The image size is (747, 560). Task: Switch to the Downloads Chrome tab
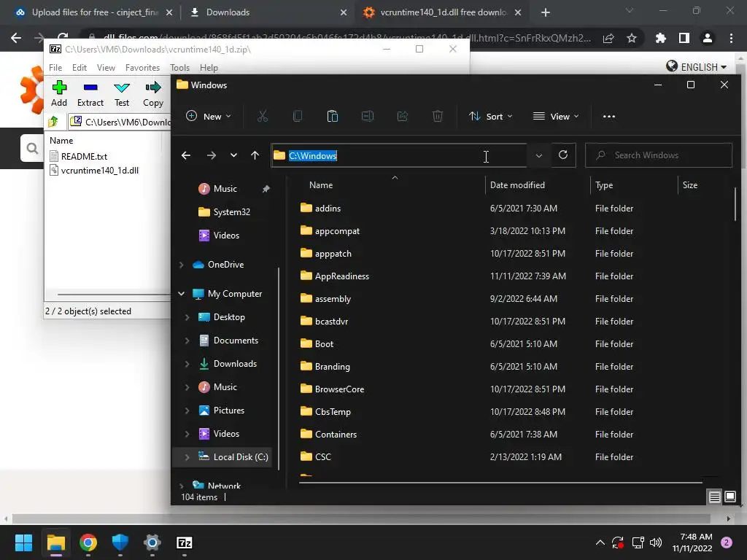[x=267, y=12]
